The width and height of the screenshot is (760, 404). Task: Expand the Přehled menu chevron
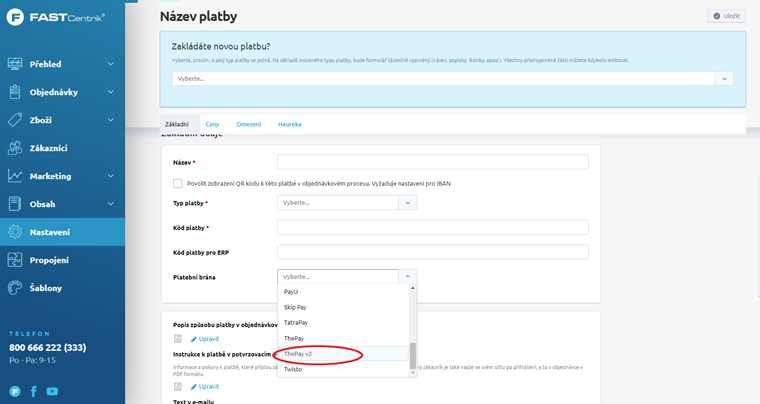tap(111, 64)
